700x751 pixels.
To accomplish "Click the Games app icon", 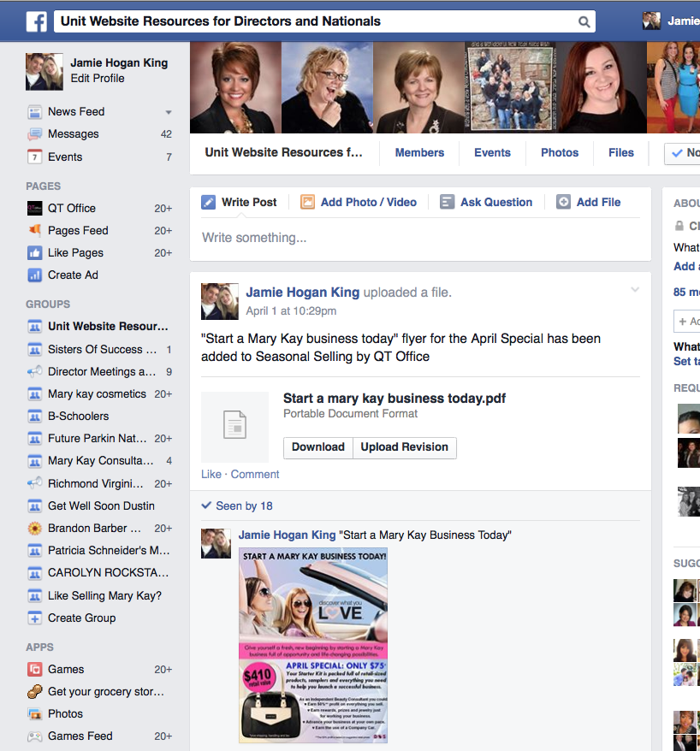I will pos(34,669).
